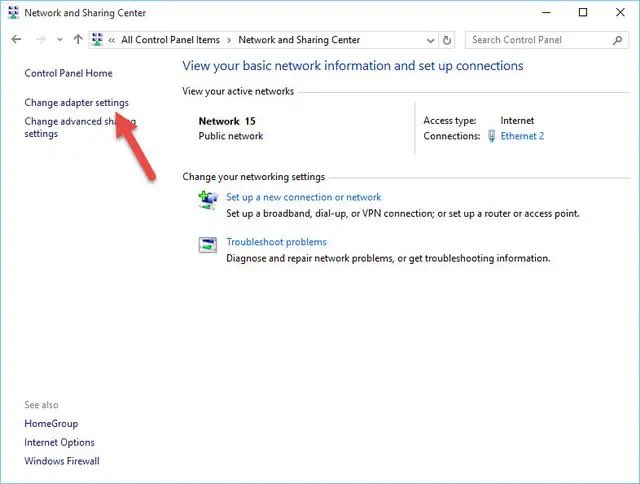Click the Back navigation arrow

(x=16, y=40)
